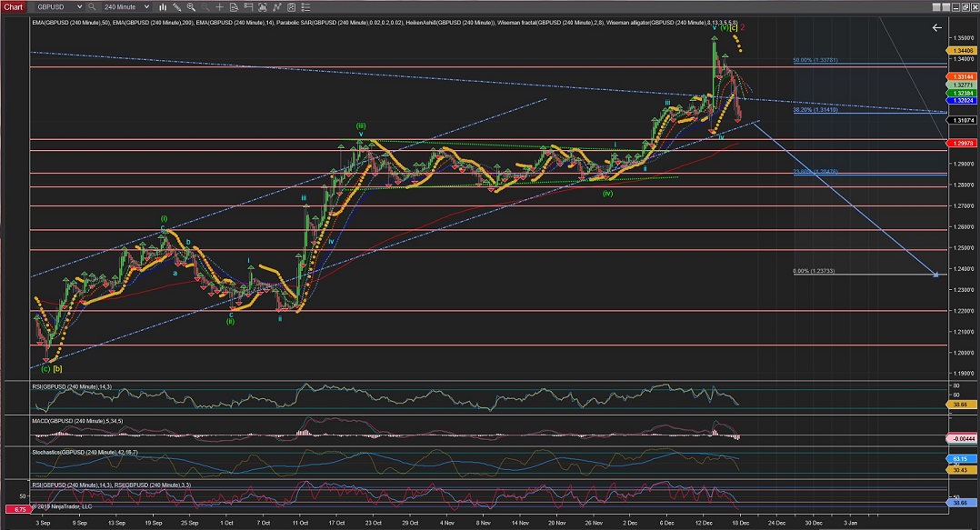Click the -0.00444 MACD value marker

[x=963, y=439]
